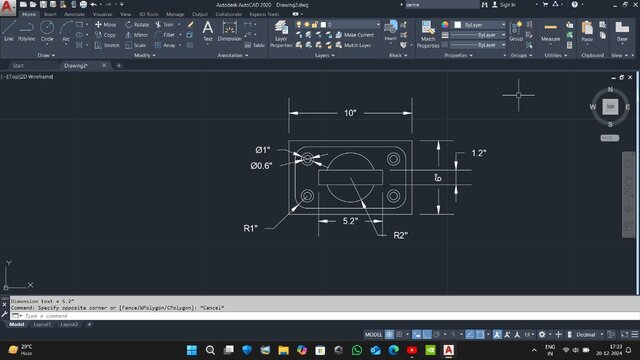The width and height of the screenshot is (640, 360).
Task: Insert a Table
Action: coord(255,45)
